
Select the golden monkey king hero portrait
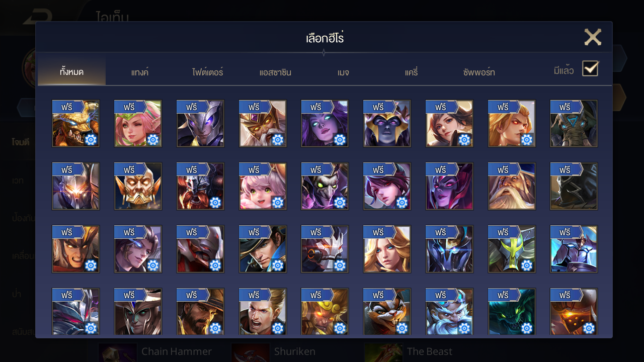pos(325,311)
